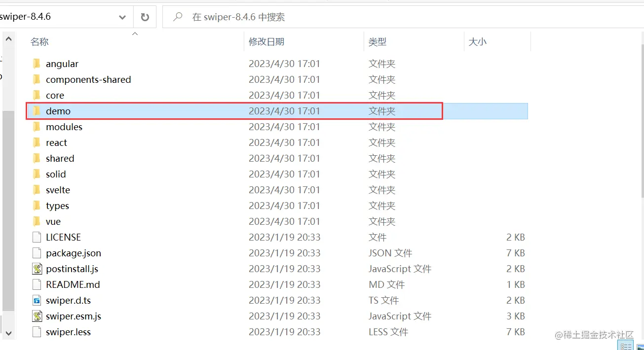Click the README.md file icon
Image resolution: width=644 pixels, height=350 pixels.
point(37,284)
